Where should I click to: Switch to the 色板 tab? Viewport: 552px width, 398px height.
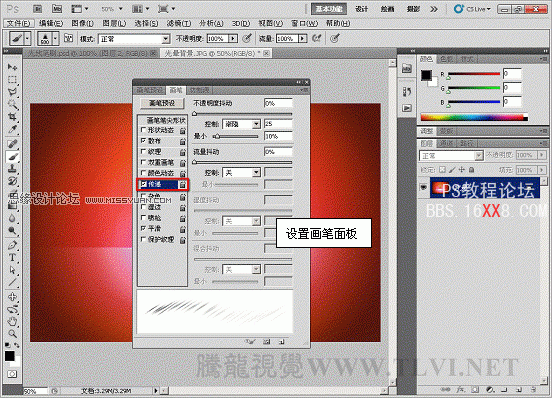447,59
